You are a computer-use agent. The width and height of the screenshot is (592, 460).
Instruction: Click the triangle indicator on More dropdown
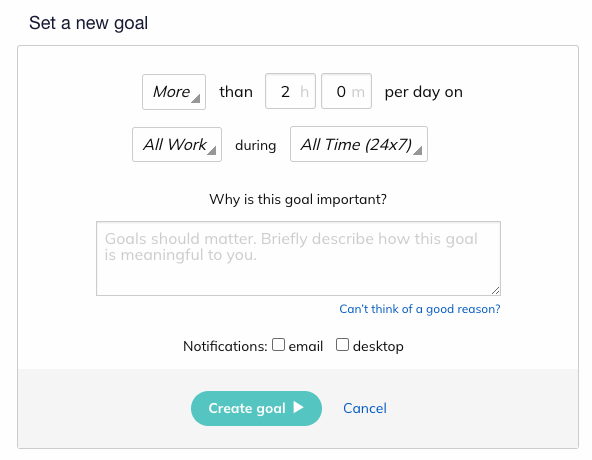point(196,99)
